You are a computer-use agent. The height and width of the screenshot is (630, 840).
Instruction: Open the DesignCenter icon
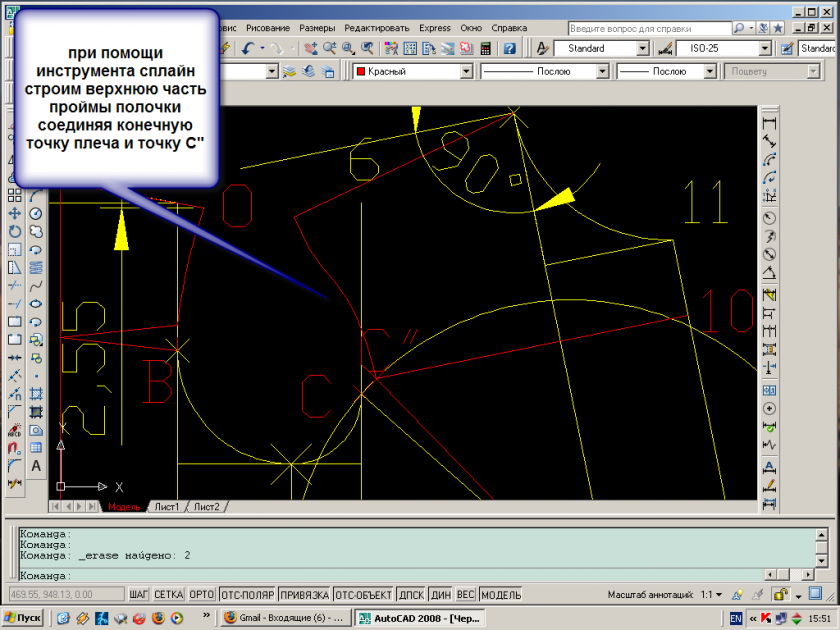[x=410, y=48]
